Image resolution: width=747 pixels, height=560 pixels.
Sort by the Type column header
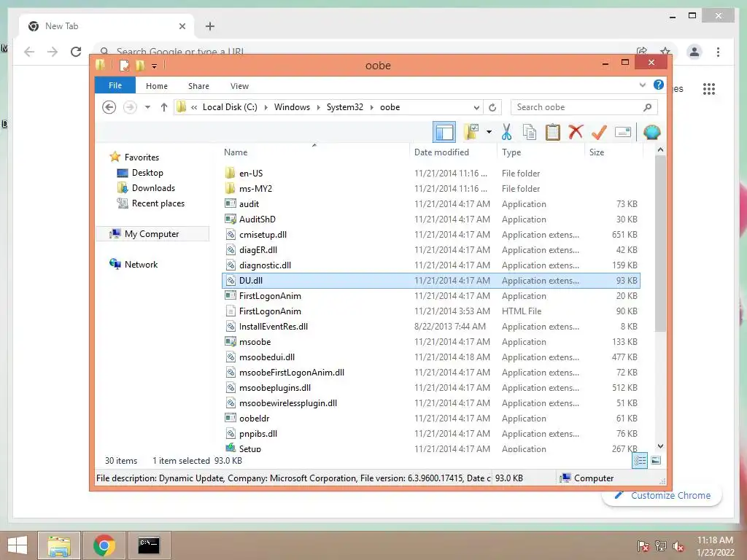[511, 152]
